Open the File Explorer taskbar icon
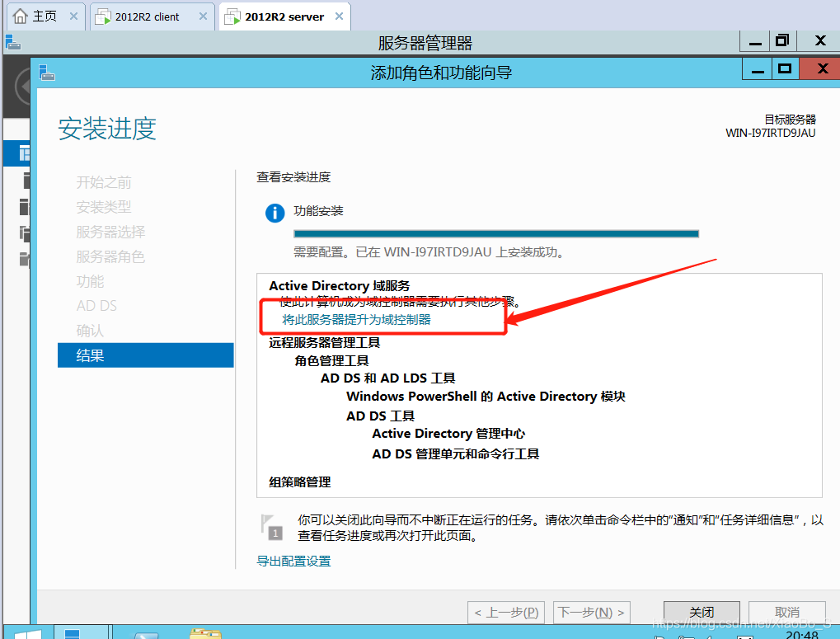The height and width of the screenshot is (639, 840). (205, 633)
